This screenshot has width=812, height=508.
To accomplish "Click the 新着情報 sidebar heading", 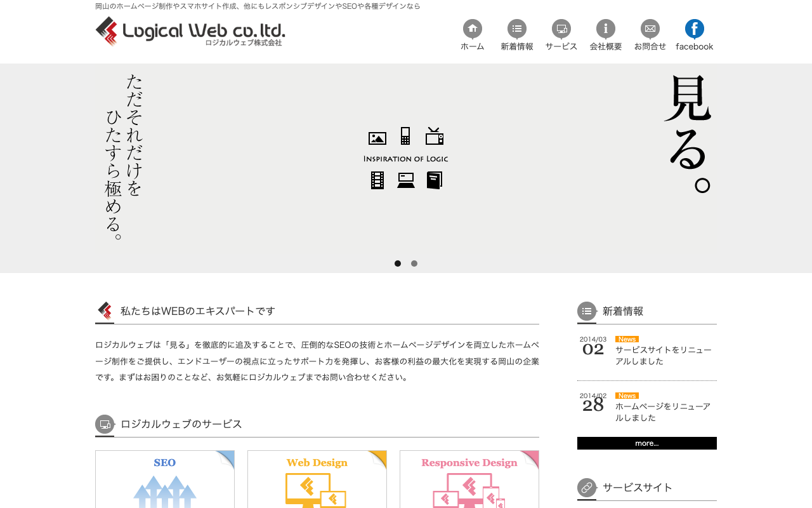I will pyautogui.click(x=623, y=311).
